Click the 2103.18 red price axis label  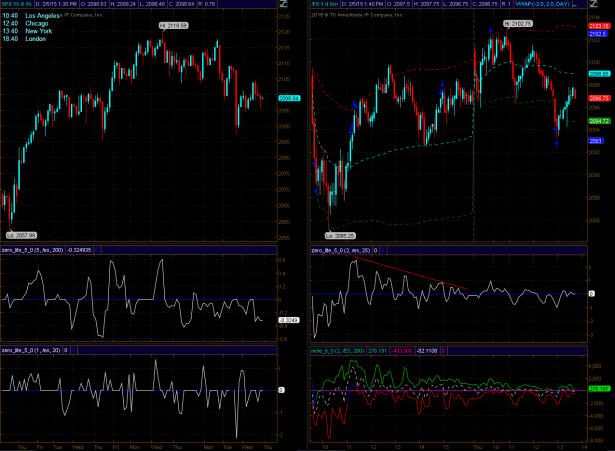point(599,26)
